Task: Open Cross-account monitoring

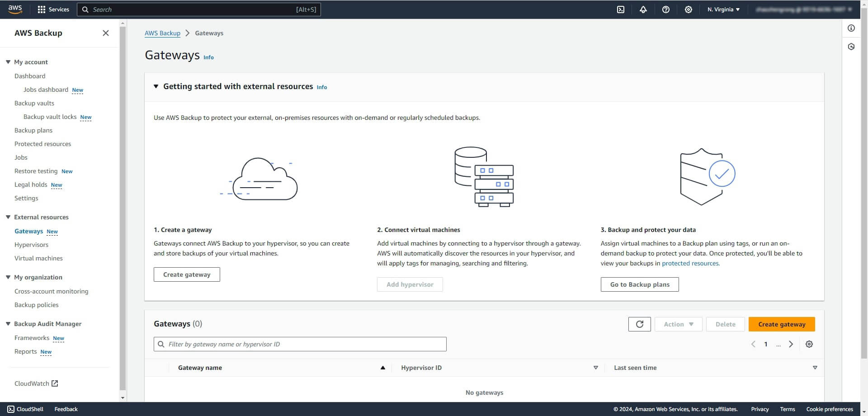Action: [x=51, y=291]
